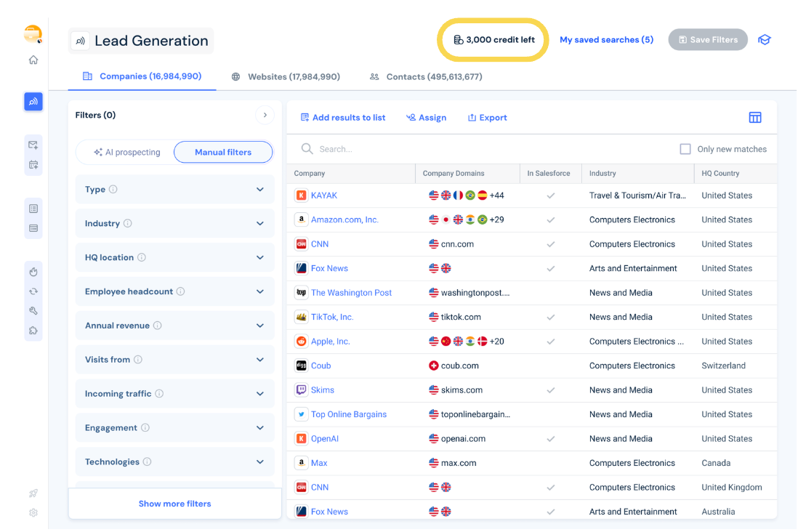
Task: Click the Lead Generation title icon
Action: (80, 41)
